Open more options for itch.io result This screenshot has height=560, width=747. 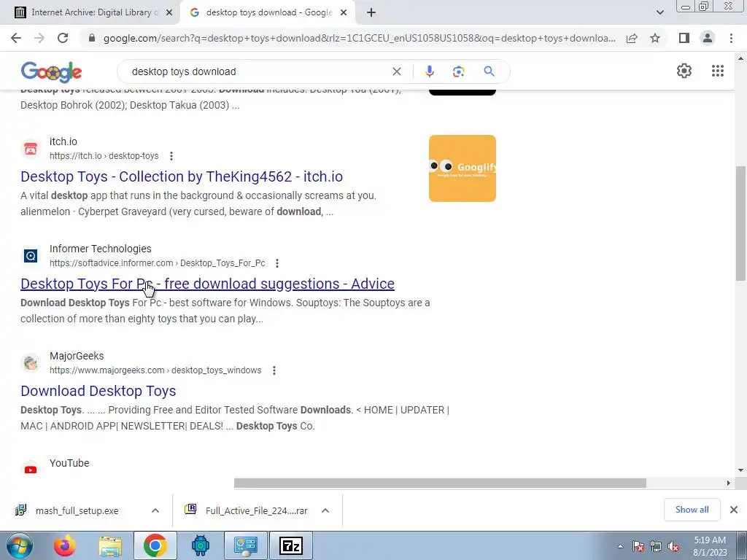point(171,156)
